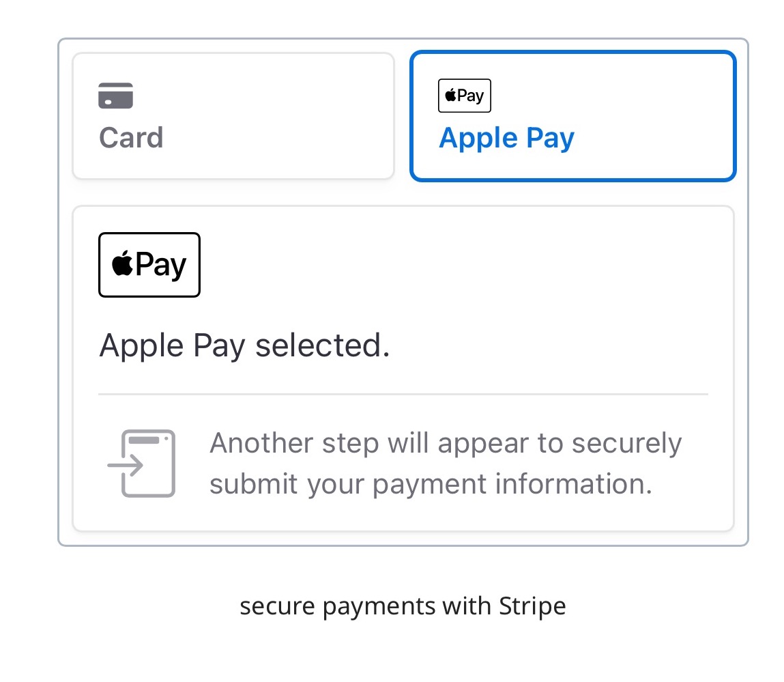Click "secure payments with Stripe" caption
This screenshot has width=784, height=682.
(403, 606)
